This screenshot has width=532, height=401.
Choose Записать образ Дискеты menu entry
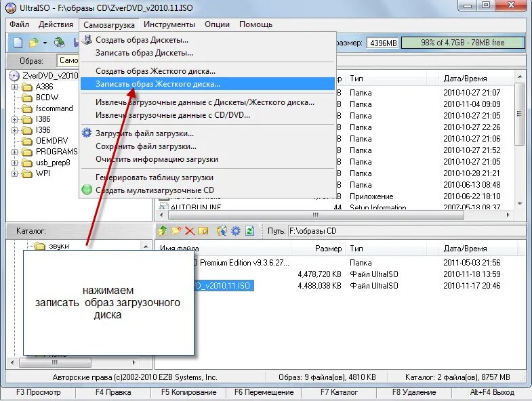207,53
